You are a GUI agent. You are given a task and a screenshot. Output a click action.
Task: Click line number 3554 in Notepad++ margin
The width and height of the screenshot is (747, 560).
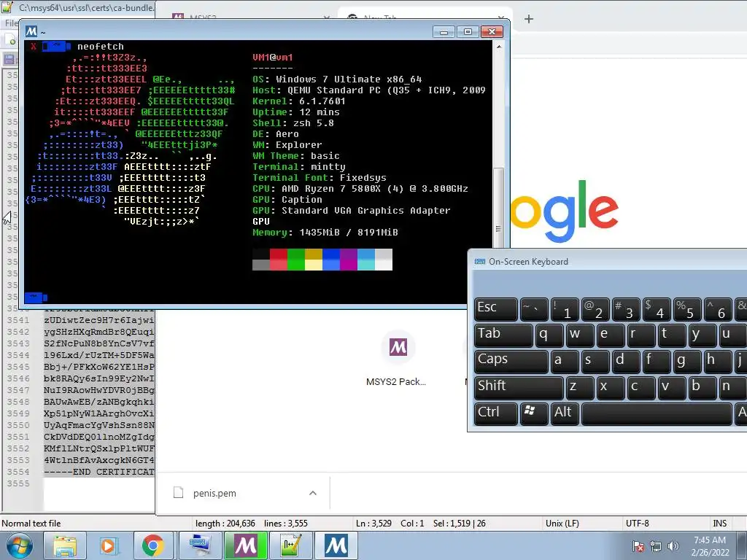(18, 472)
